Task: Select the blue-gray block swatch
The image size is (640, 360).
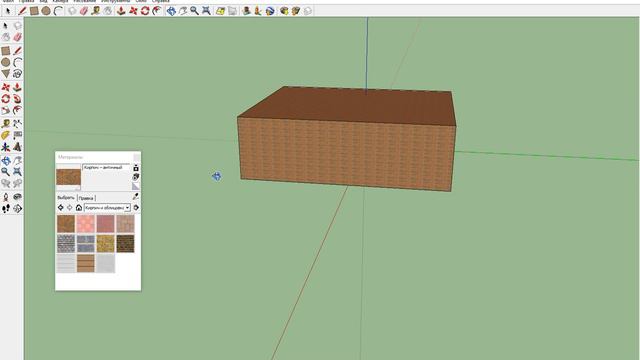Action: coord(86,244)
